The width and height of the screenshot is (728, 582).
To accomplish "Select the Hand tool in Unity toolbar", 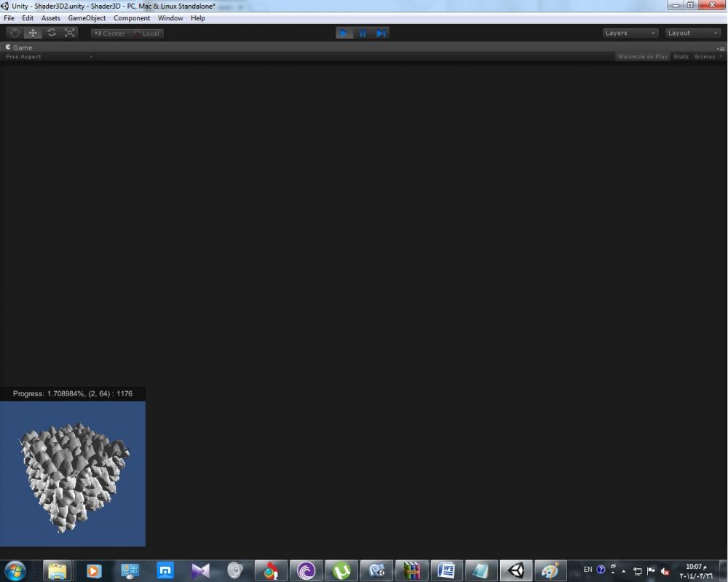I will pos(15,33).
